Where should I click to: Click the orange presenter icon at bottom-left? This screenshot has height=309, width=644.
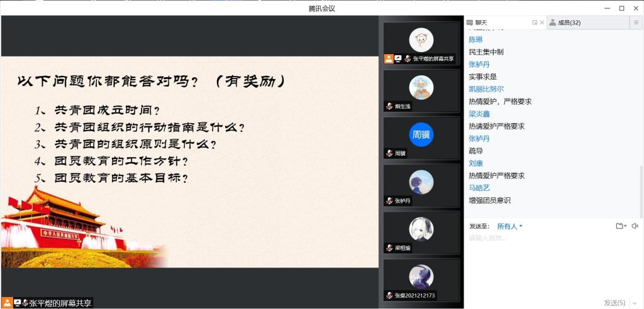coord(7,303)
